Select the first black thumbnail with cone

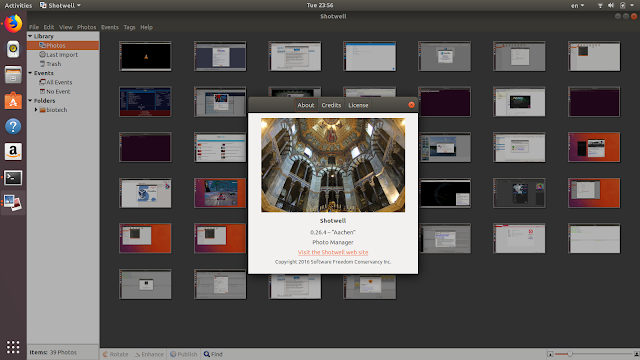(145, 56)
